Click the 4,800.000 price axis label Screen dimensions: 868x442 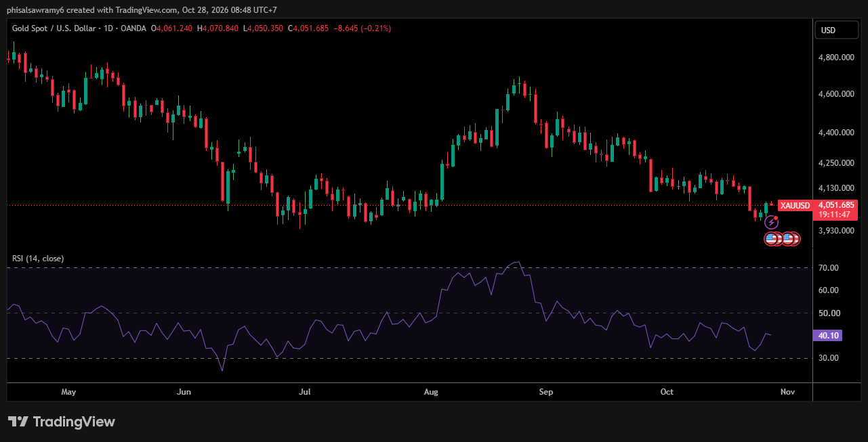pos(835,58)
